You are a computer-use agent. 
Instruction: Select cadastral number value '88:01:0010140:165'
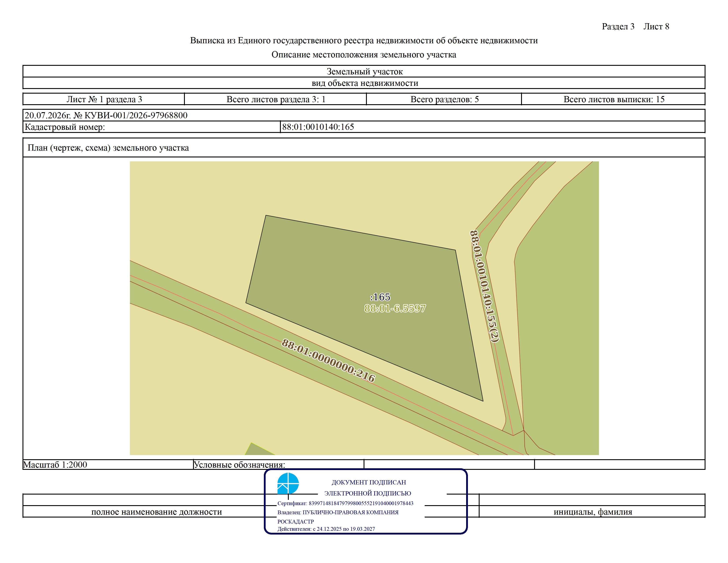coord(318,127)
